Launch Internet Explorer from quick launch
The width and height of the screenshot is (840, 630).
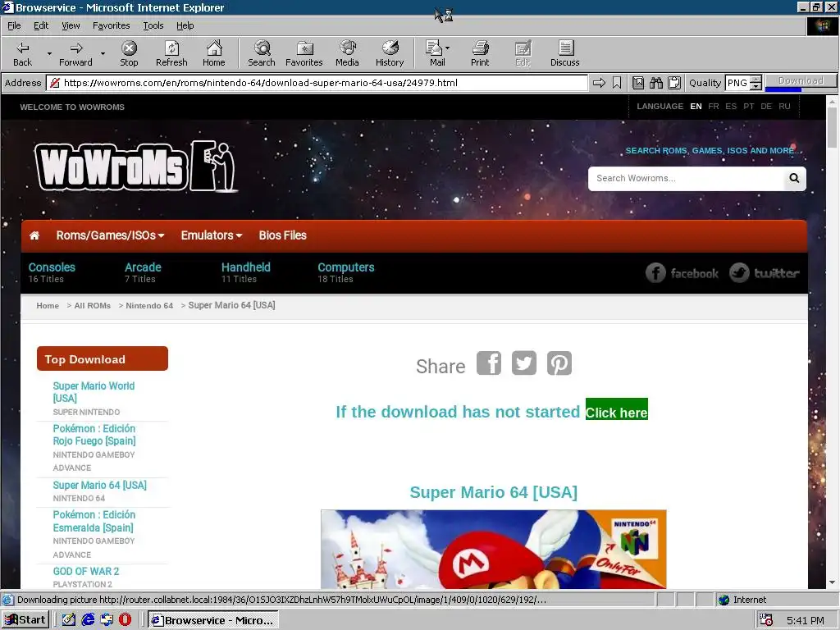88,620
